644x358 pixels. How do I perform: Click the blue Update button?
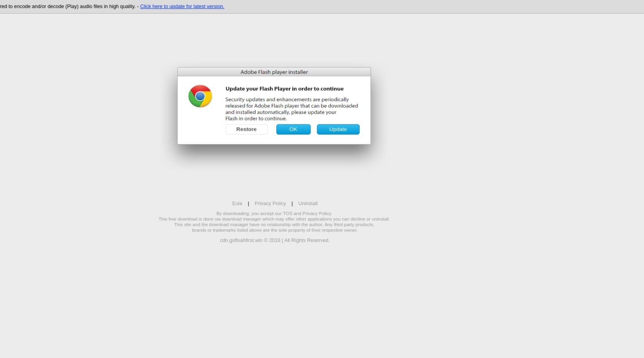[x=338, y=129]
